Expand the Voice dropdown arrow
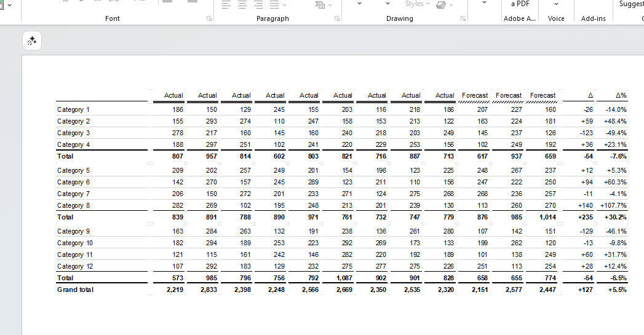Viewport: 644px width, 335px height. [556, 5]
